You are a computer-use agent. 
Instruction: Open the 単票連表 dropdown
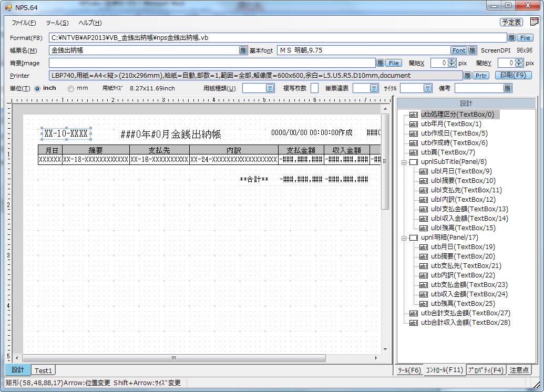[x=374, y=88]
